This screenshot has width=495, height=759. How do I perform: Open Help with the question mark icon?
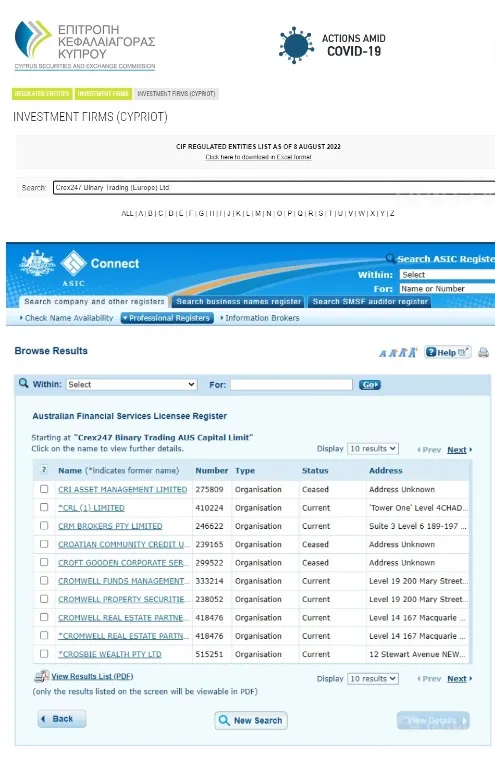[x=448, y=352]
